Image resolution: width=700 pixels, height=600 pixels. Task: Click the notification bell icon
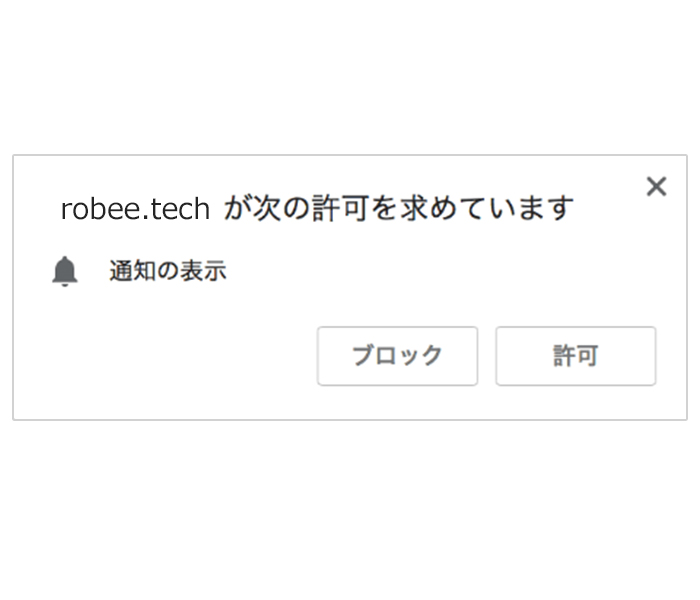click(65, 271)
